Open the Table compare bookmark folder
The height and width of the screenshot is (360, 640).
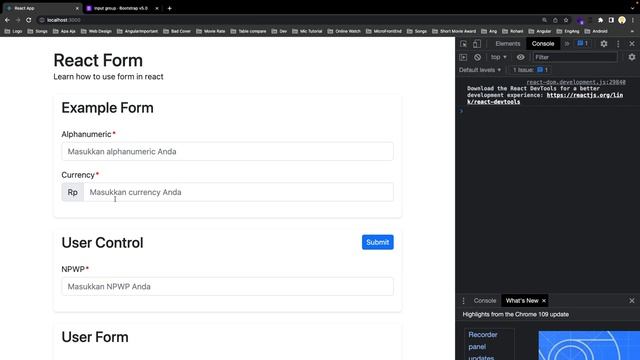(248, 31)
